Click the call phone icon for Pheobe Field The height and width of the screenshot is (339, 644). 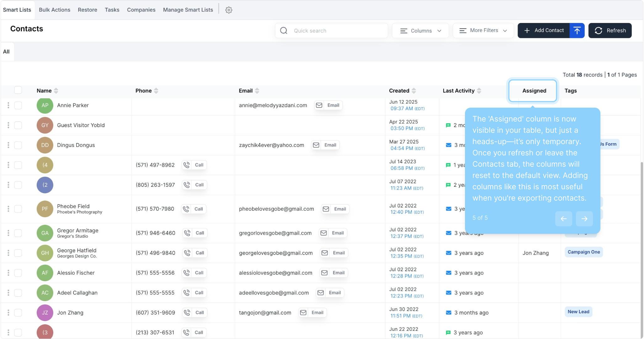pyautogui.click(x=186, y=209)
